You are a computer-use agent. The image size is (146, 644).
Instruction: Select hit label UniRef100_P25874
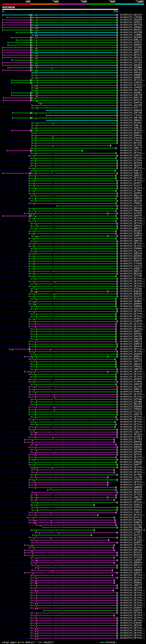(131, 480)
